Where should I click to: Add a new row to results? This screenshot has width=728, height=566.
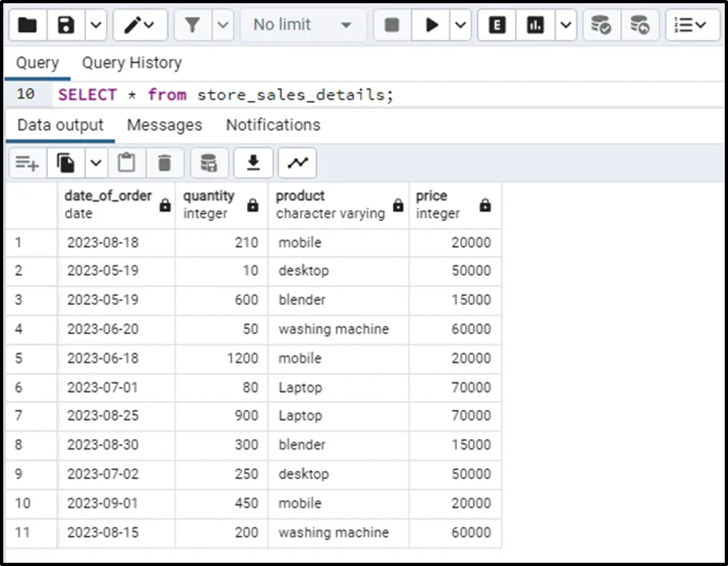27,163
